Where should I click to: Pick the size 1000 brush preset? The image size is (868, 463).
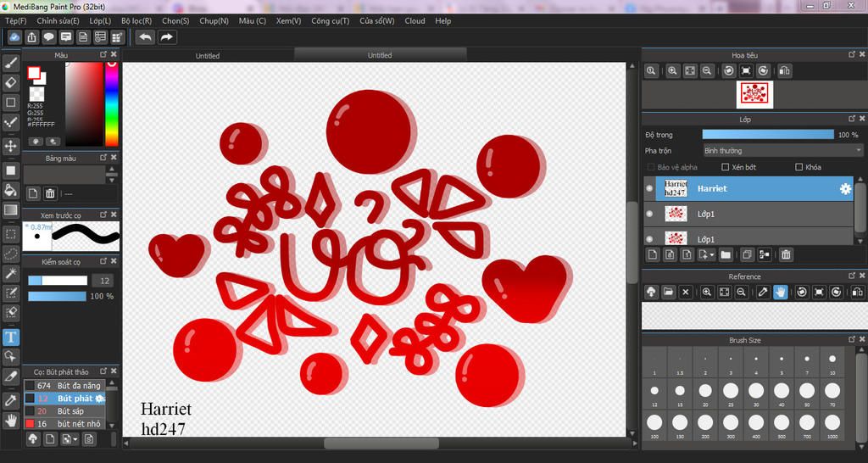click(x=832, y=426)
